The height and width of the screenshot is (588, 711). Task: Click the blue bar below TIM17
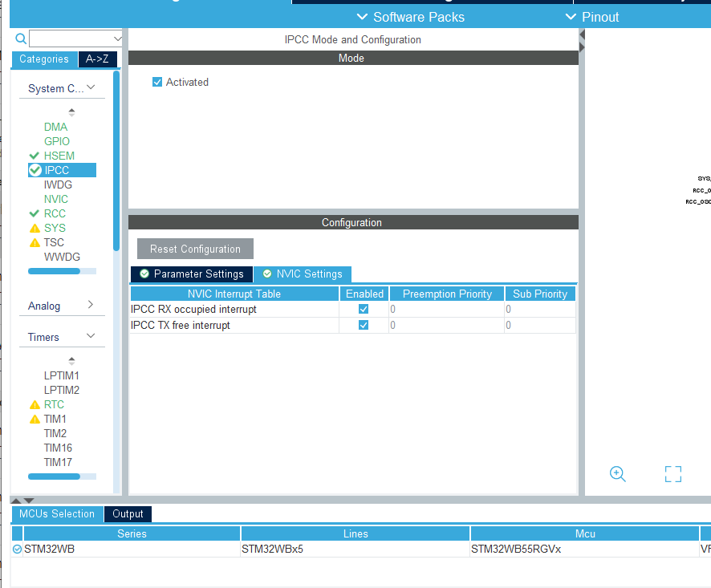click(54, 476)
